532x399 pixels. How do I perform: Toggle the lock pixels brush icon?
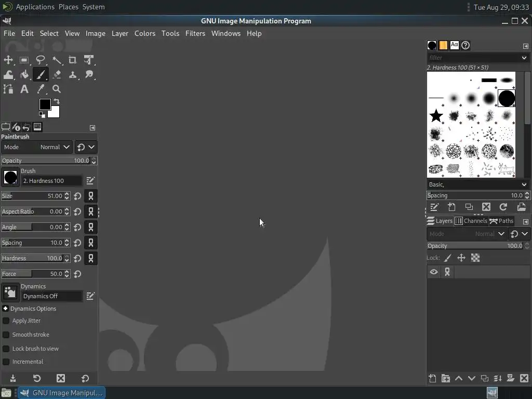click(447, 258)
